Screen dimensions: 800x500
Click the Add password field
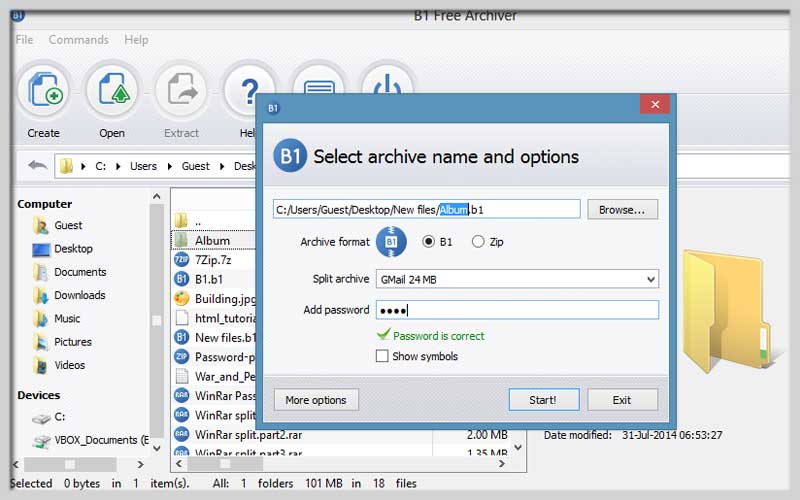[x=517, y=310]
